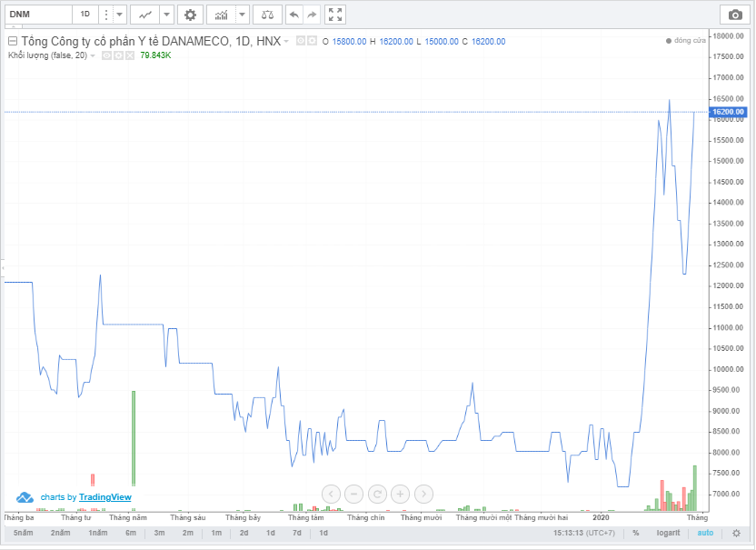Viewport: 756px width, 550px height.
Task: Open the chart line style selector
Action: [145, 15]
